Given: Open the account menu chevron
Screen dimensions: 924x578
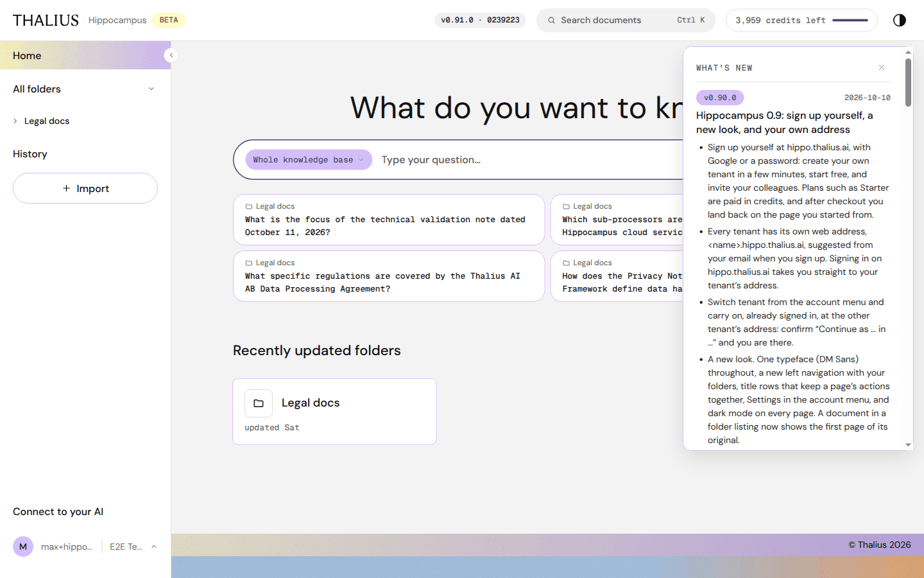Looking at the screenshot, I should [x=154, y=547].
